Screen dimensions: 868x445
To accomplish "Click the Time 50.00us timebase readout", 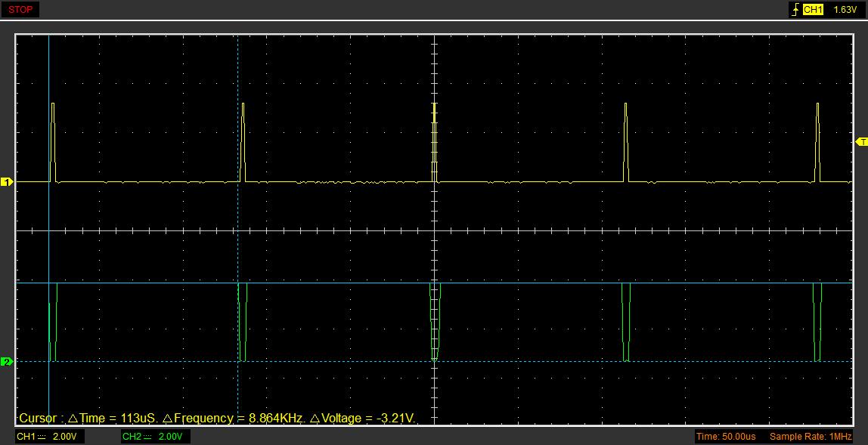I will point(726,437).
